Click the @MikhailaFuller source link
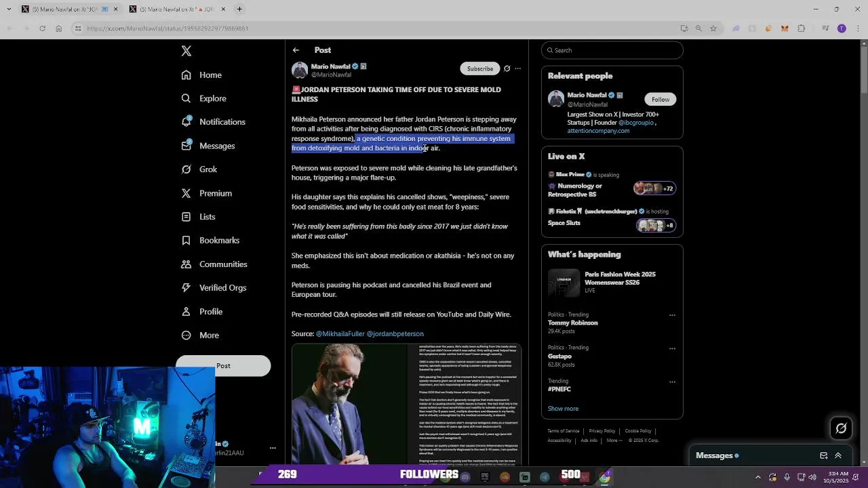Viewport: 868px width, 488px height. coord(340,333)
